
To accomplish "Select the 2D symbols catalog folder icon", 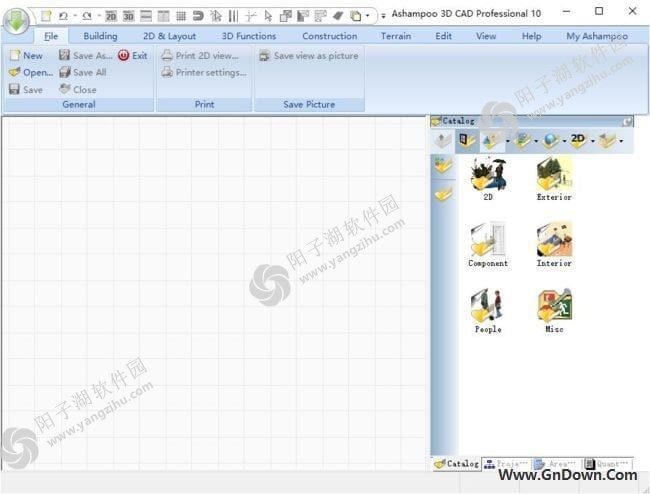I will [578, 140].
